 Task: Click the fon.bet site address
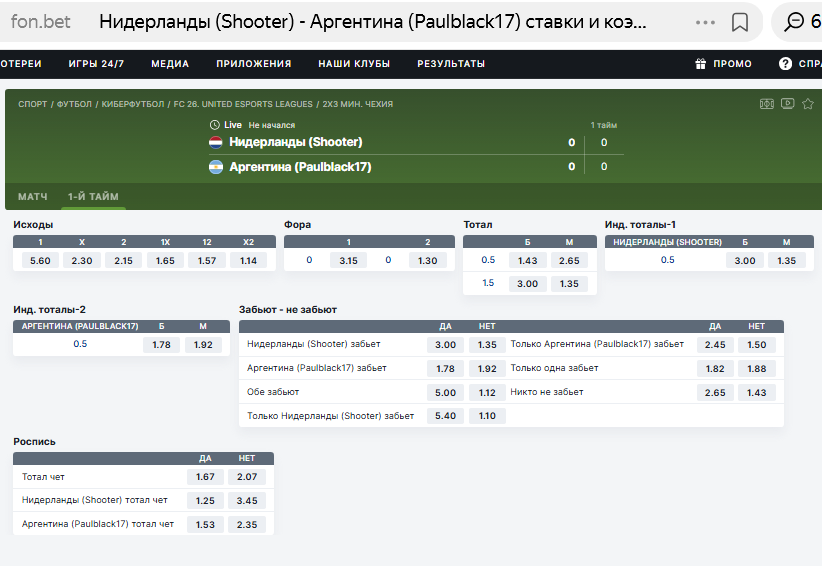point(40,21)
